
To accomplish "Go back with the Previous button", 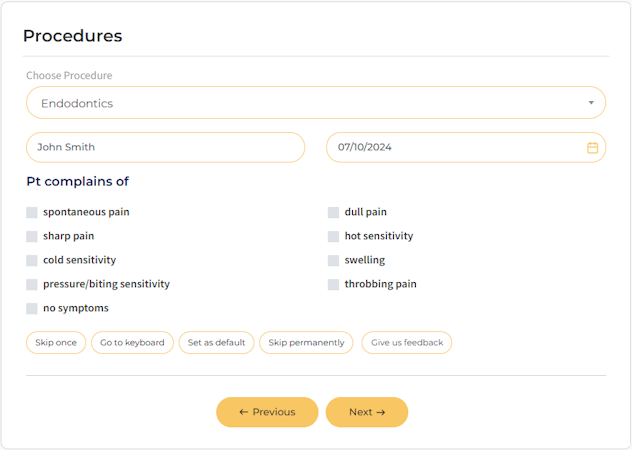I will [x=267, y=412].
